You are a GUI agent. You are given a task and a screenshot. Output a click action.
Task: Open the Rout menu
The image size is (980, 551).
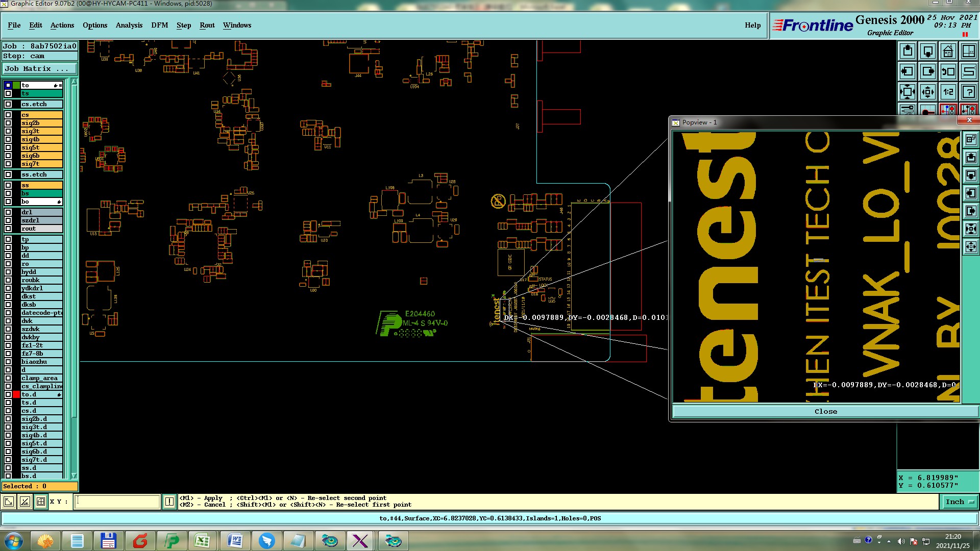[x=207, y=25]
